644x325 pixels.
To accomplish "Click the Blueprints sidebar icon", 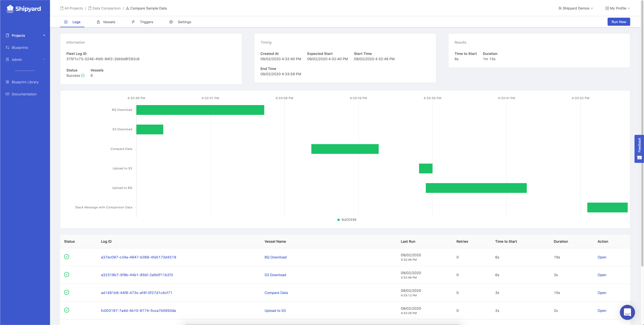I will point(8,47).
